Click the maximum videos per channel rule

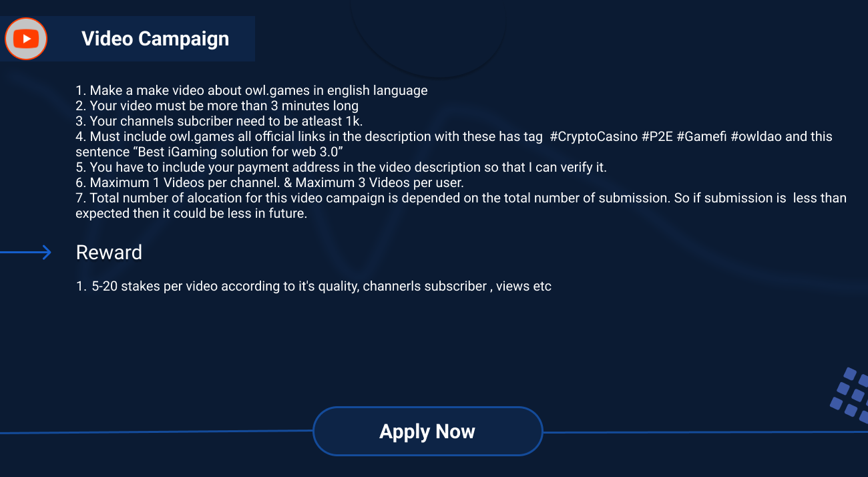270,182
